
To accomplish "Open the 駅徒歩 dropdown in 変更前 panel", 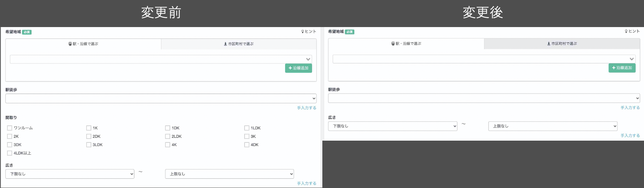I will [161, 98].
